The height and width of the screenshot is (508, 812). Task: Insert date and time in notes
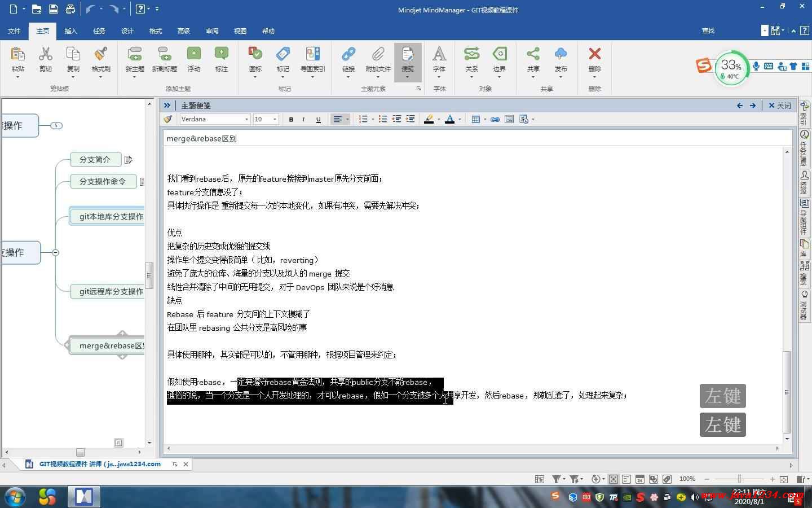pyautogui.click(x=524, y=119)
